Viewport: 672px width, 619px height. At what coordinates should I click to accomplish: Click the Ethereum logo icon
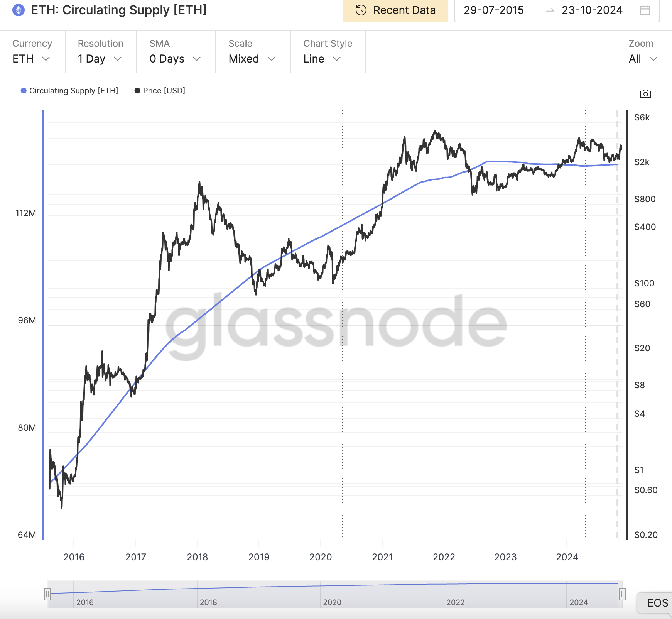(x=19, y=10)
